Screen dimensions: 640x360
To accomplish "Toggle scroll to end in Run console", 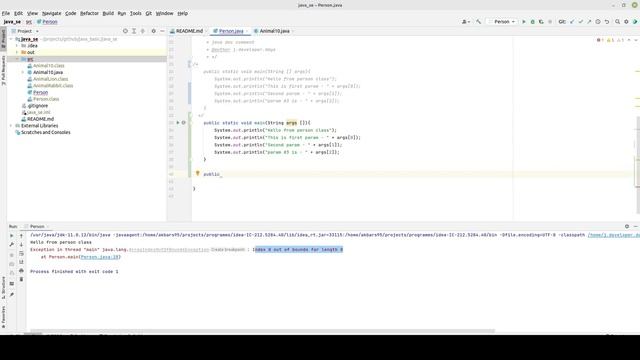I will click(21, 262).
